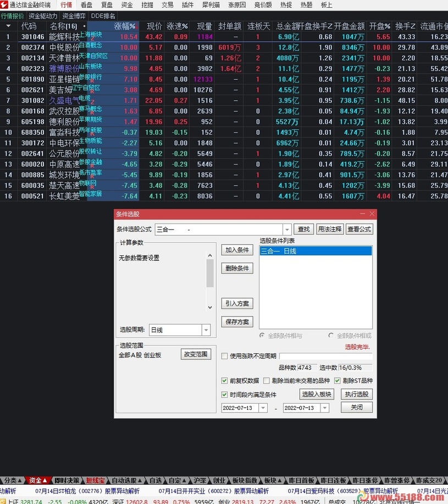Check 使用涨跌不定周期 checkbox

point(224,356)
